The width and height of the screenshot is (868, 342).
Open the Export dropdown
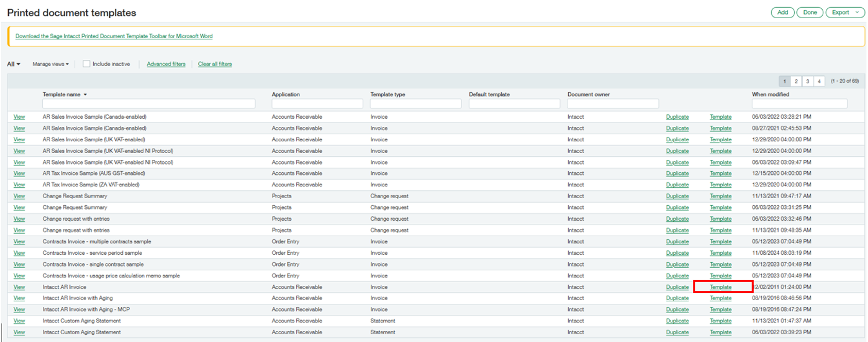pyautogui.click(x=845, y=12)
